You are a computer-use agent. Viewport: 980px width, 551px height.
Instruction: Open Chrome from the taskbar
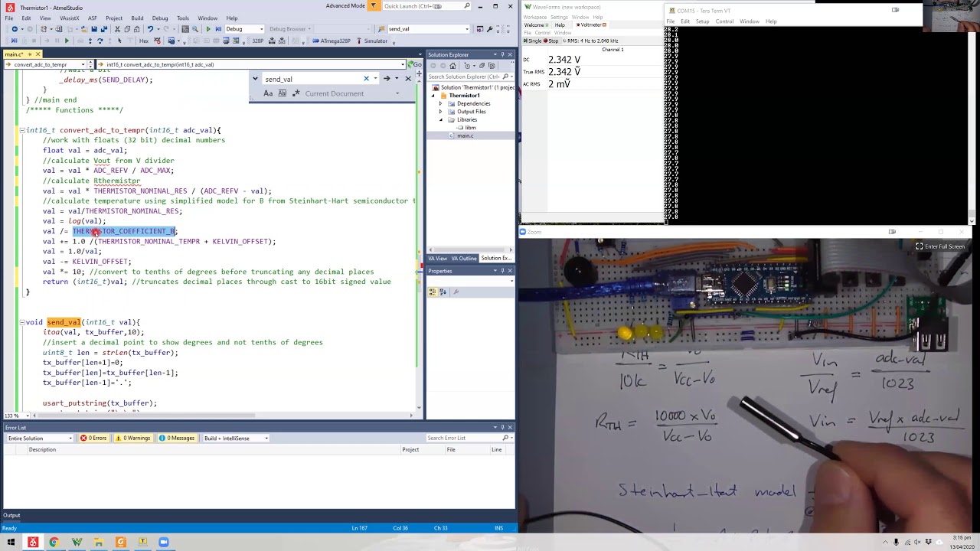[54, 542]
